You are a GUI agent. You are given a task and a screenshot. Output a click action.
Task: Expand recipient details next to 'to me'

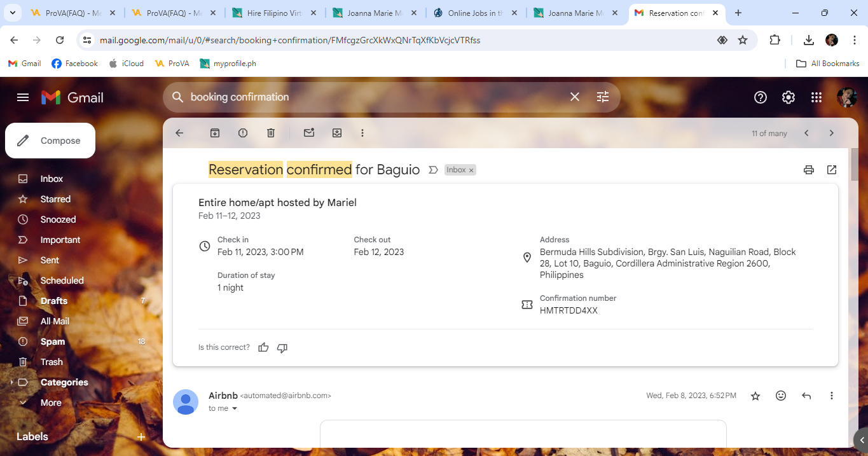tap(235, 408)
